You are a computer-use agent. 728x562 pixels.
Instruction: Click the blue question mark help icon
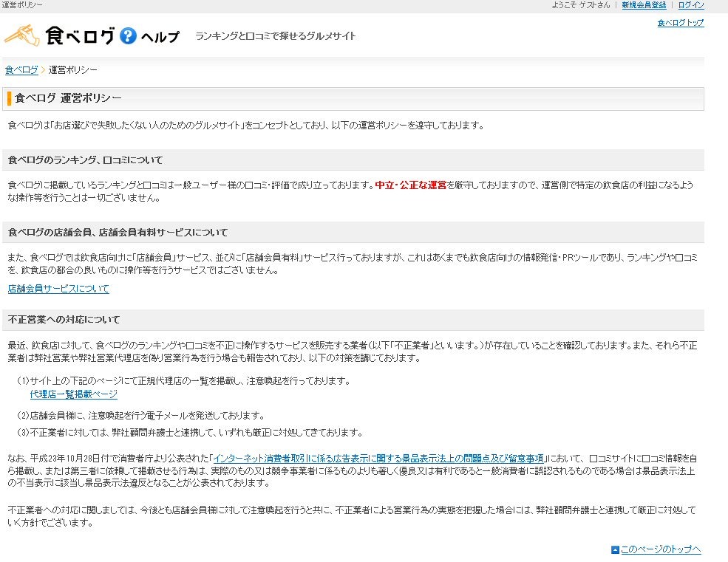click(x=128, y=35)
